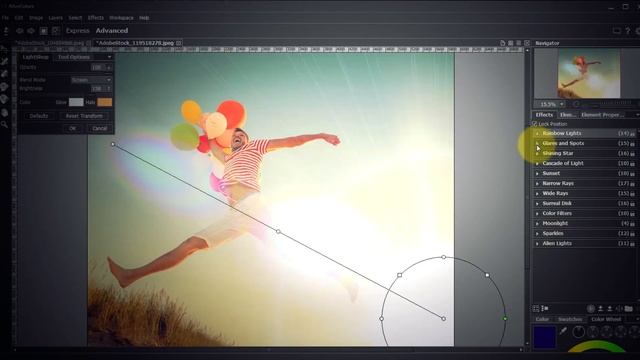The height and width of the screenshot is (360, 640).
Task: Click the help question mark icon
Action: (x=628, y=31)
